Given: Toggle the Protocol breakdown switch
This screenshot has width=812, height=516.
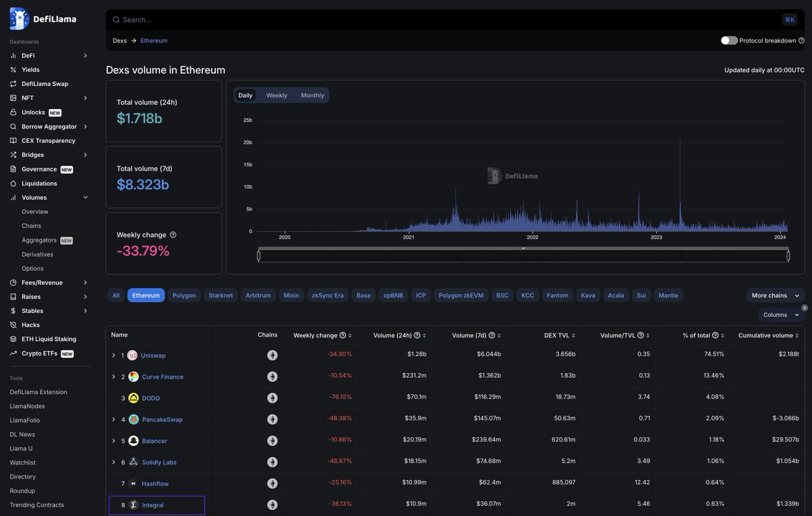Looking at the screenshot, I should [x=729, y=41].
